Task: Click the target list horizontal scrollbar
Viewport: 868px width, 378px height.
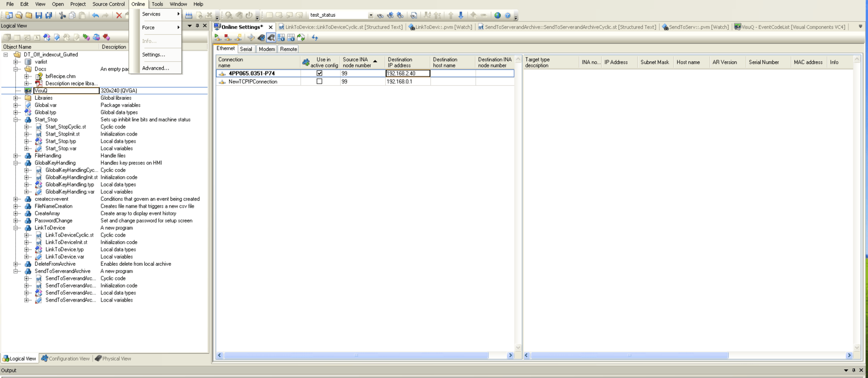Action: 629,355
